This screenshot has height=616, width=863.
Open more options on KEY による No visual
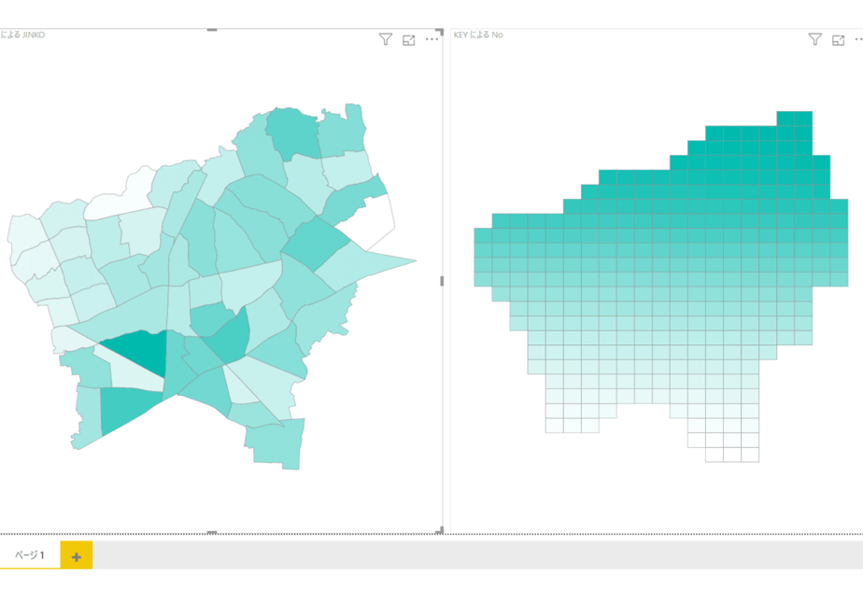[x=858, y=39]
